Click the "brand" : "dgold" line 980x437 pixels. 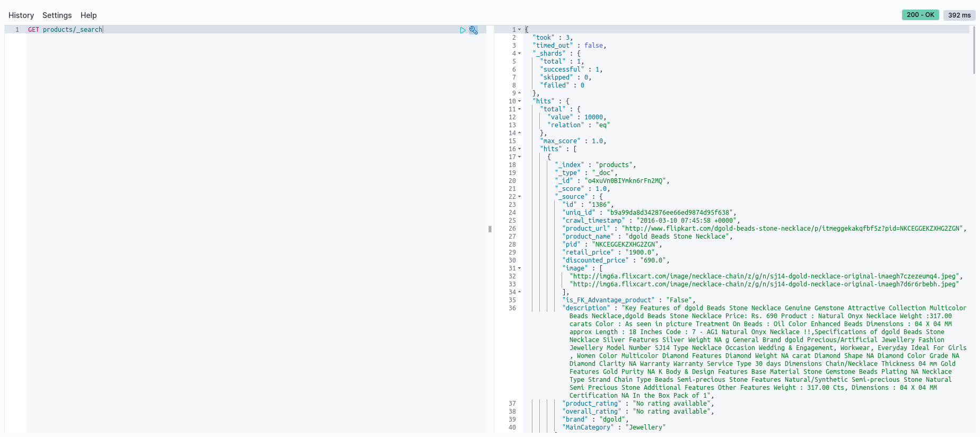596,419
